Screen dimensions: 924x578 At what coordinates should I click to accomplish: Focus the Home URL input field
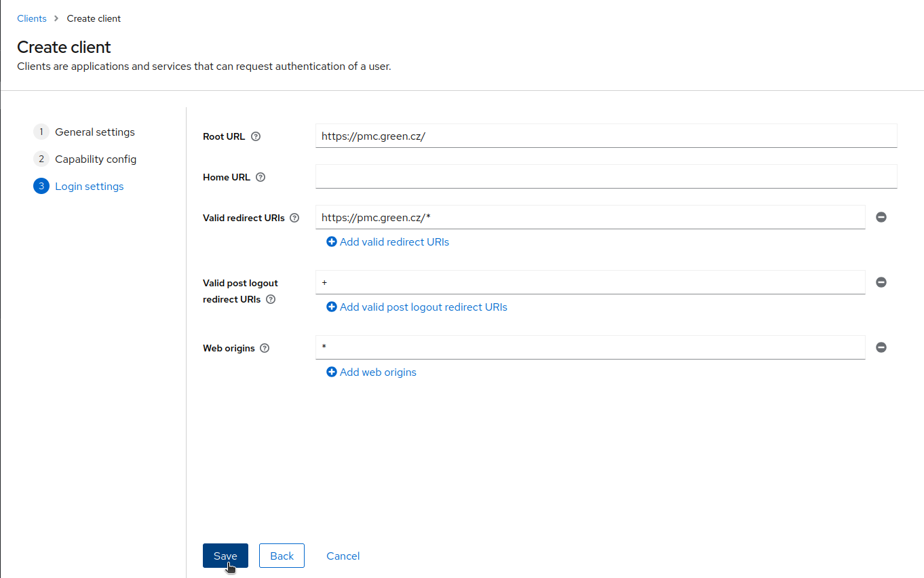pos(606,176)
